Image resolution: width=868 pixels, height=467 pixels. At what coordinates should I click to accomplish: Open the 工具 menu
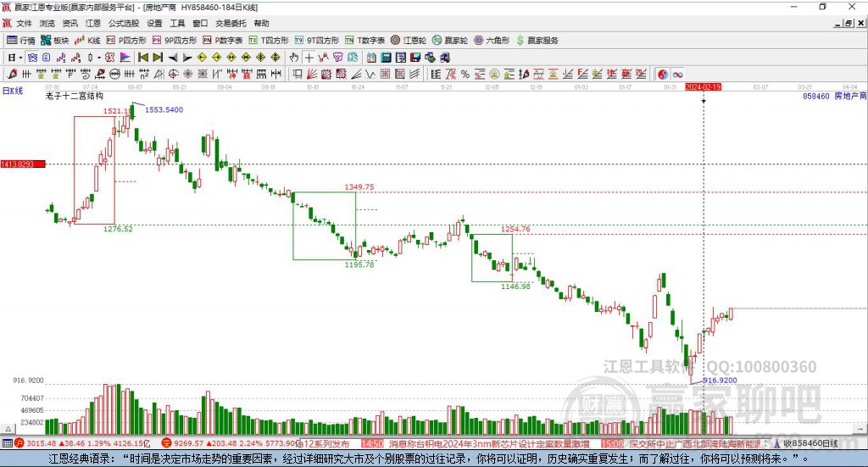click(x=177, y=23)
